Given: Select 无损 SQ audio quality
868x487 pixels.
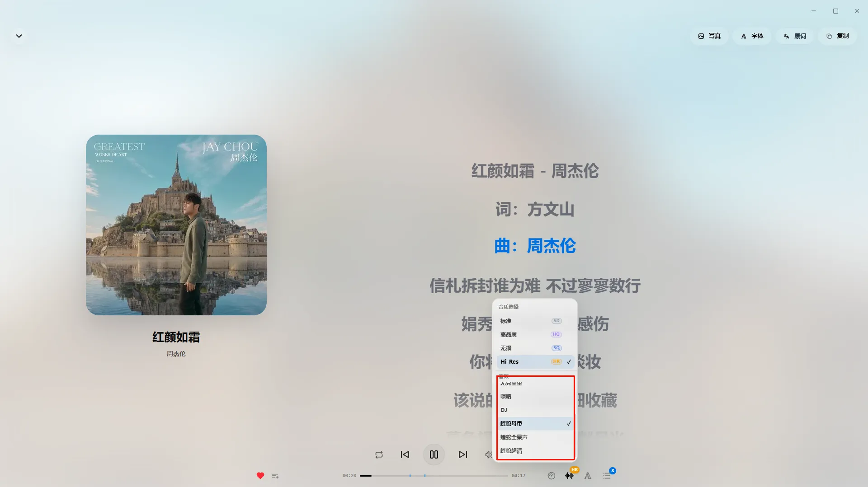Looking at the screenshot, I should (x=535, y=348).
